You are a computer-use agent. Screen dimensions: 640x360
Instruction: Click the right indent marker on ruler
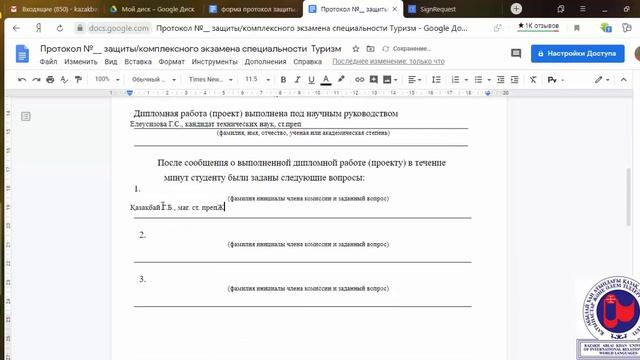click(487, 93)
